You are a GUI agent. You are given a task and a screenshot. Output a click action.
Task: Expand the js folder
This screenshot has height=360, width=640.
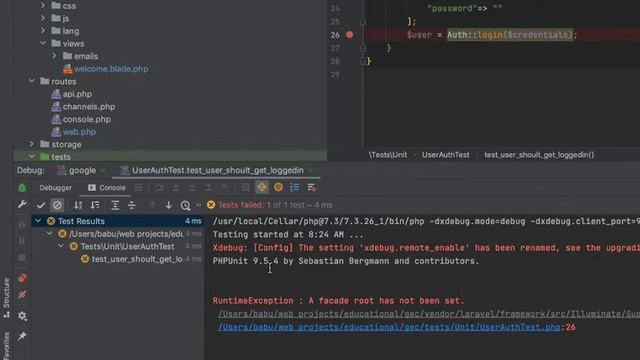coord(43,18)
